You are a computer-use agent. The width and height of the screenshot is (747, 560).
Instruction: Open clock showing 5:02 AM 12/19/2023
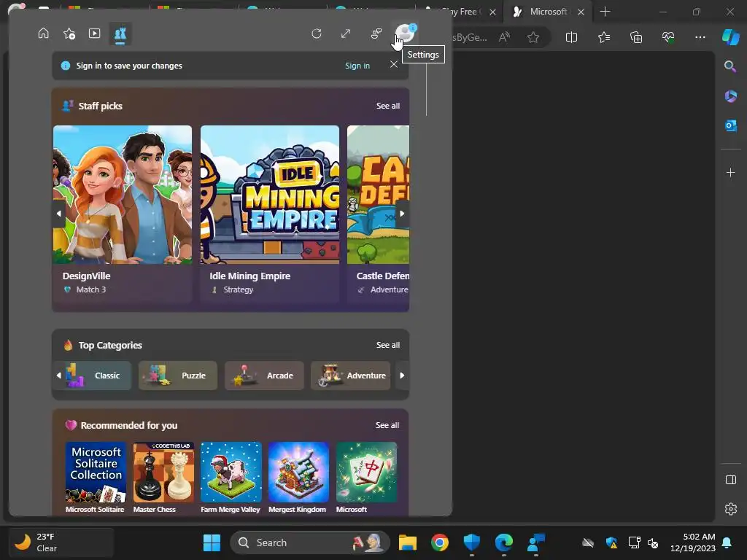693,542
